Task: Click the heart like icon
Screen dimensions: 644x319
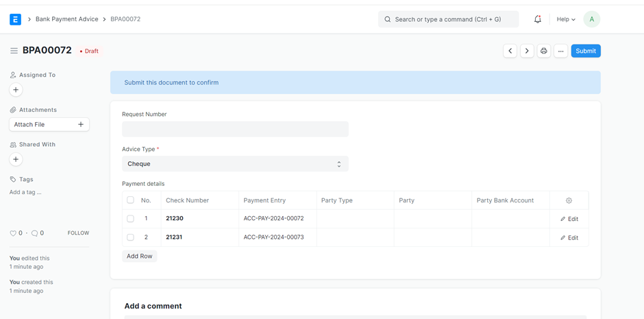Action: tap(13, 233)
